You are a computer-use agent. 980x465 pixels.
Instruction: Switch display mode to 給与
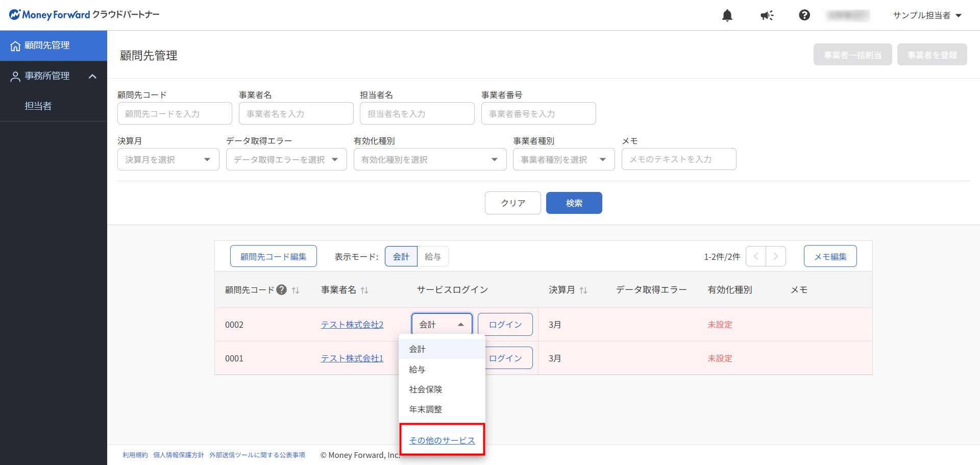pyautogui.click(x=433, y=256)
